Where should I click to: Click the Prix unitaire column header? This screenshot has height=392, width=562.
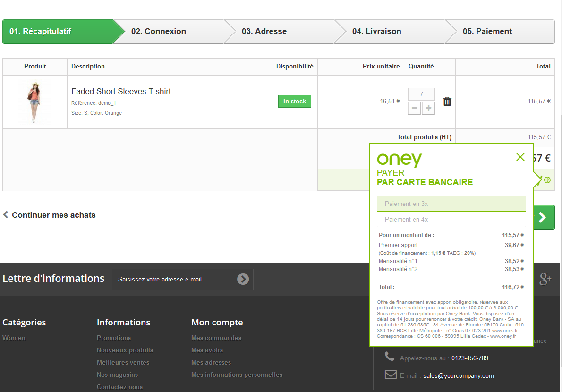381,66
